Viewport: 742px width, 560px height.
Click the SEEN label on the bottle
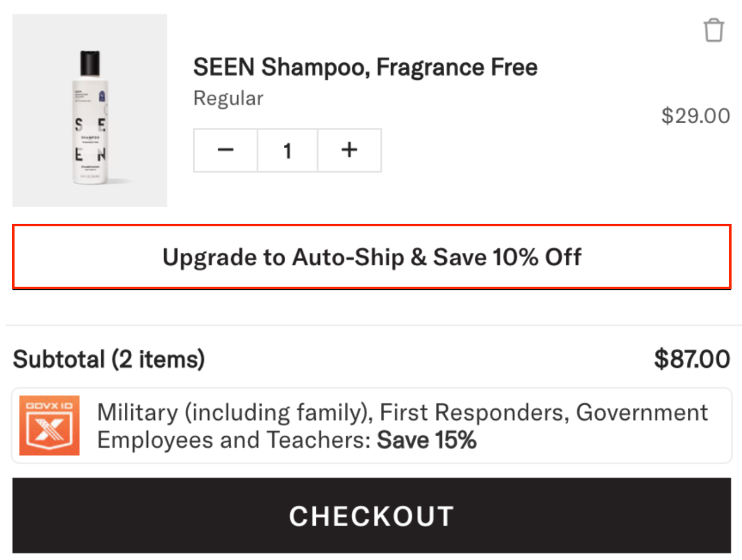[x=90, y=140]
